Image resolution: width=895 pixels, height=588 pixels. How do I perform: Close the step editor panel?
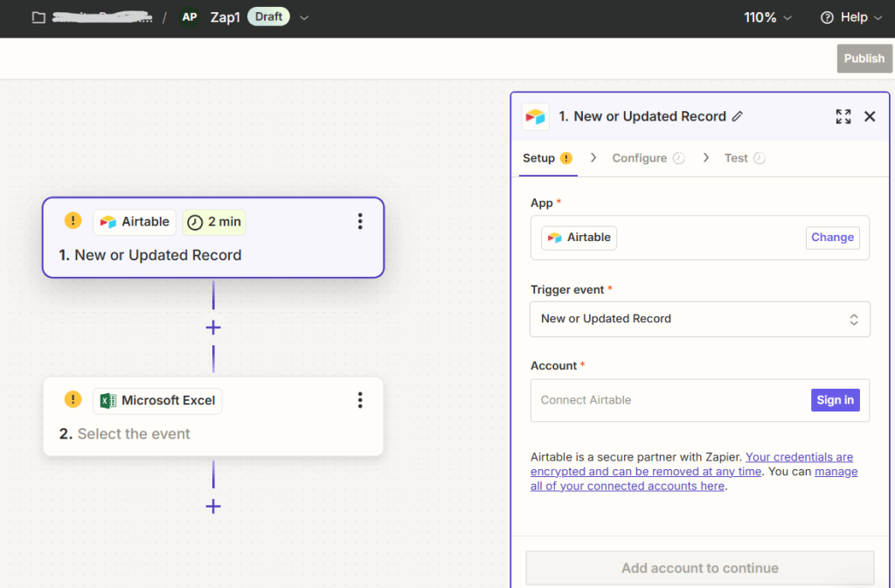(x=870, y=116)
